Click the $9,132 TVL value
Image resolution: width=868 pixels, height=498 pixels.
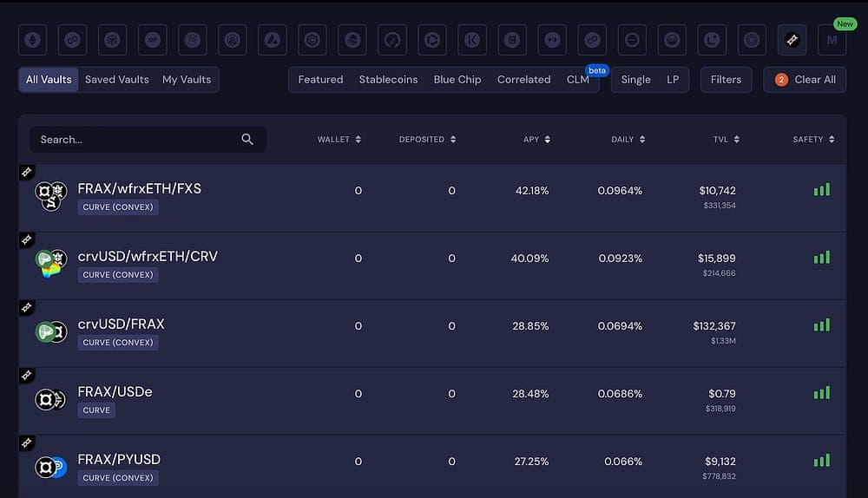[x=720, y=462]
